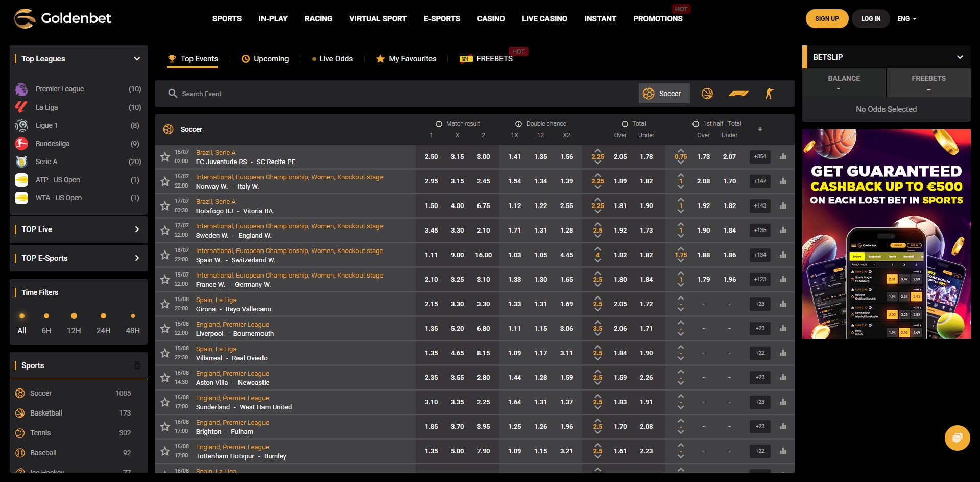Screen dimensions: 980x482
Task: Open the ENG language dropdown
Action: (x=906, y=18)
